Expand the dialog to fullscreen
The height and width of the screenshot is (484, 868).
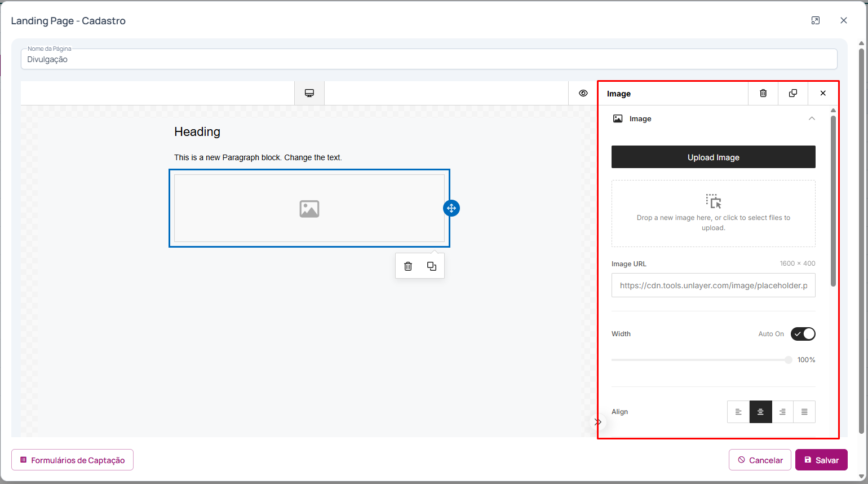tap(816, 21)
